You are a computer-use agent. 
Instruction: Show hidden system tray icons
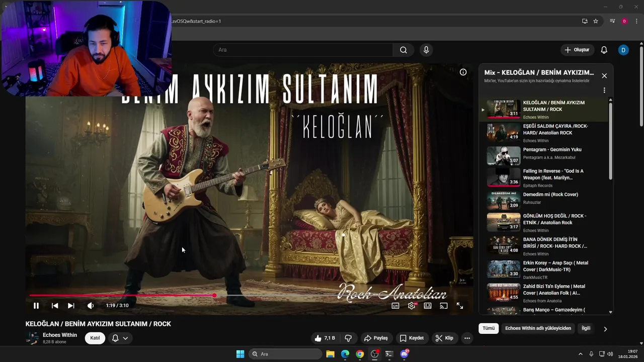(x=580, y=354)
